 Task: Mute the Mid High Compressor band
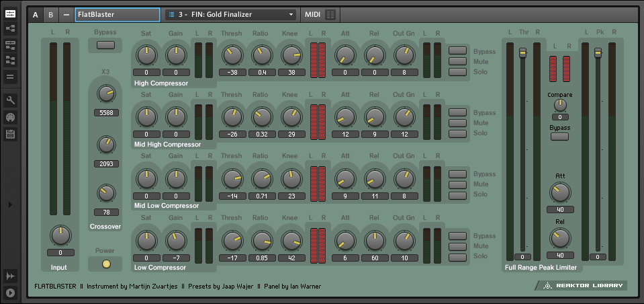point(457,123)
